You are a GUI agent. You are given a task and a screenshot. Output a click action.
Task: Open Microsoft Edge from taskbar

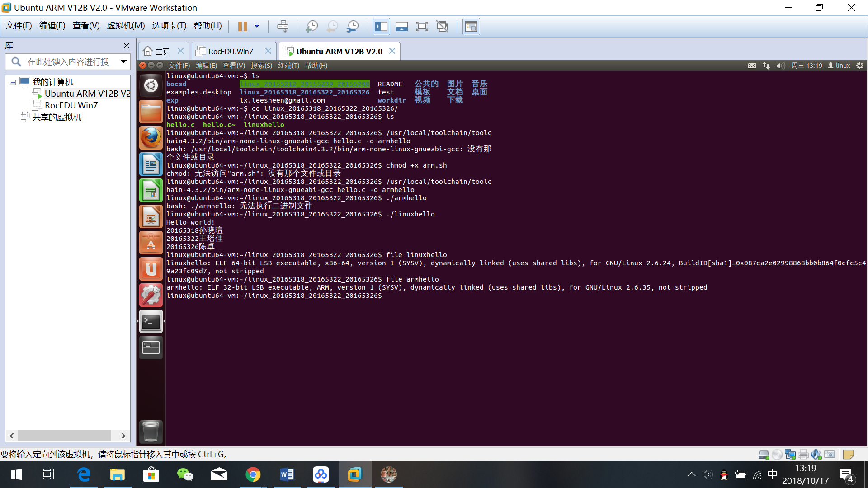84,474
